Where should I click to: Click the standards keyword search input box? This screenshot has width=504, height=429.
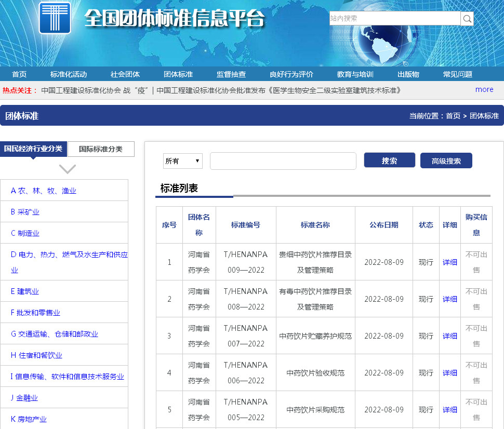tap(283, 161)
